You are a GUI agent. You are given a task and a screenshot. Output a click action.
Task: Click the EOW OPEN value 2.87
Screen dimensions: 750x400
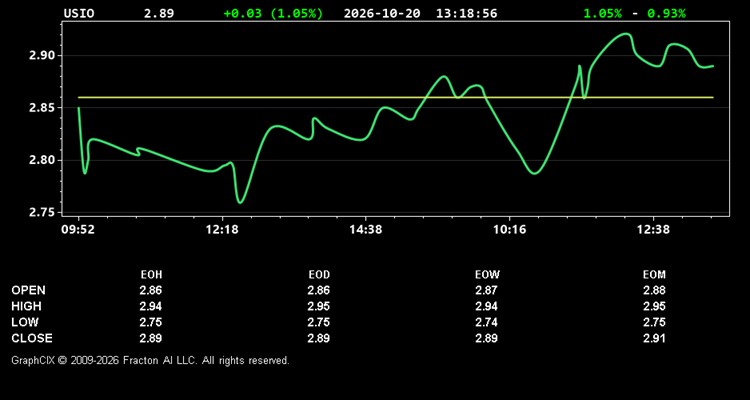486,290
